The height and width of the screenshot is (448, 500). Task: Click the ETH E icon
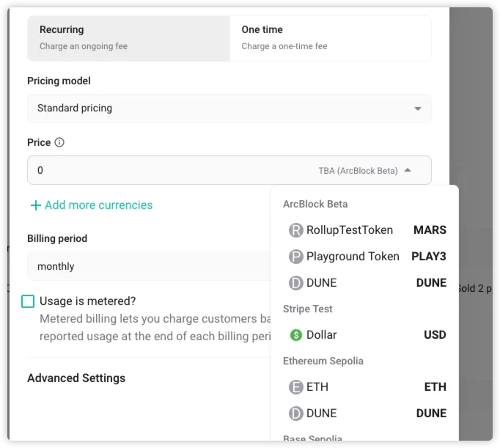295,387
